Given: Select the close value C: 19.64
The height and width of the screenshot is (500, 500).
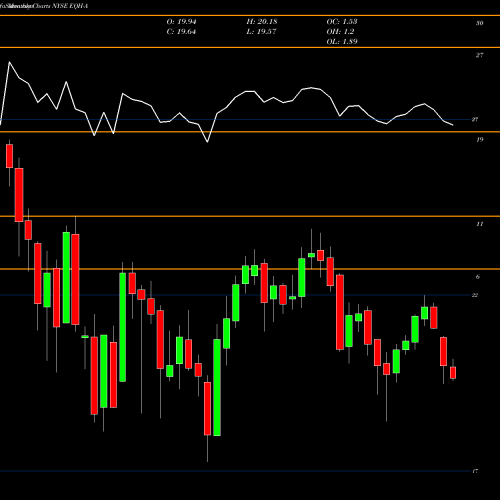Looking at the screenshot, I should tap(181, 32).
